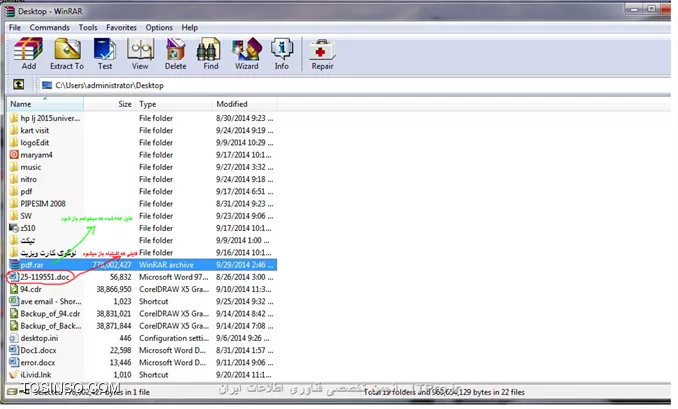Click the drive icon in status bar
The width and height of the screenshot is (678, 409).
click(x=13, y=392)
